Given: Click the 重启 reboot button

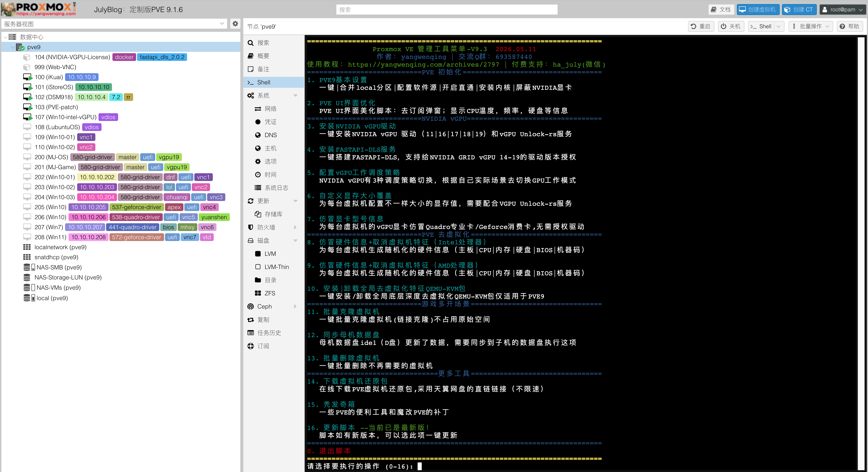Looking at the screenshot, I should (700, 26).
